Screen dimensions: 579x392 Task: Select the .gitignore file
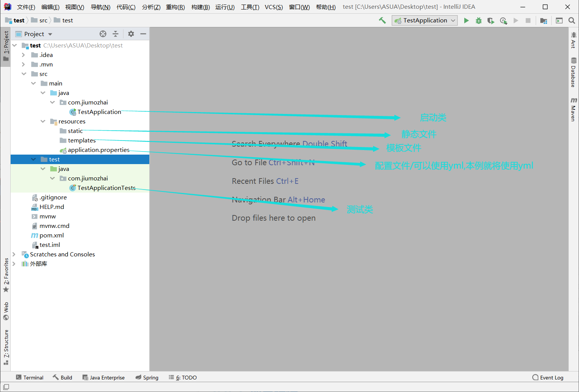[53, 198]
